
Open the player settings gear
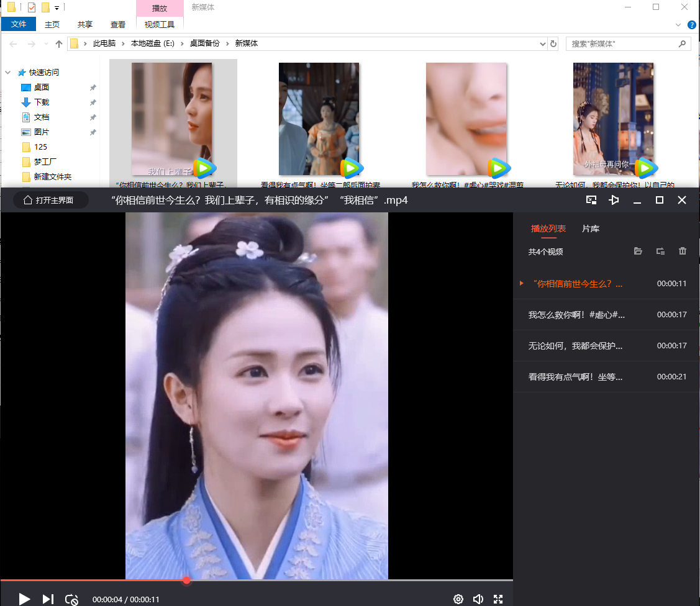[458, 599]
